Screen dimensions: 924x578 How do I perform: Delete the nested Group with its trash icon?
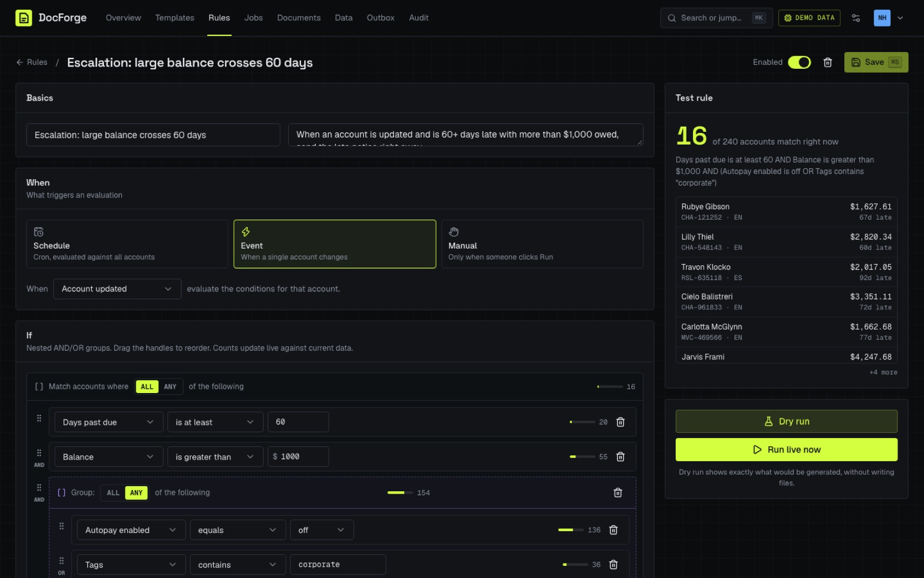pyautogui.click(x=618, y=492)
